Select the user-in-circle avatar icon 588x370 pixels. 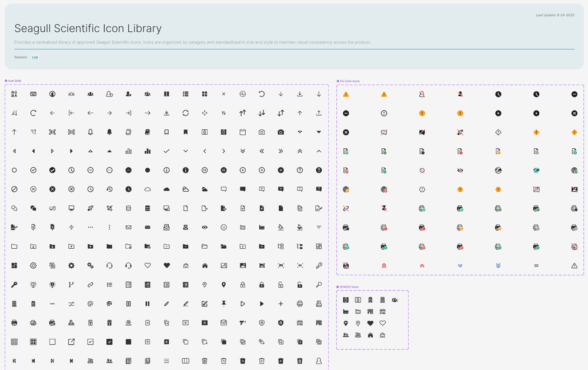pyautogui.click(x=52, y=94)
